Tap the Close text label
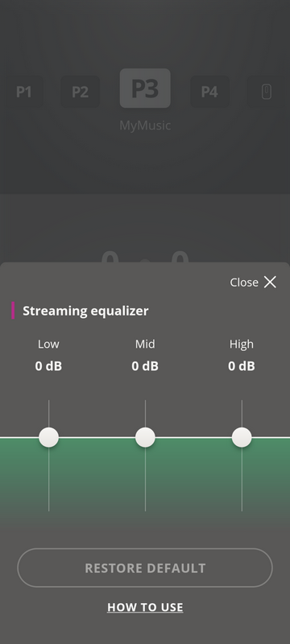This screenshot has height=644, width=290. (x=244, y=283)
